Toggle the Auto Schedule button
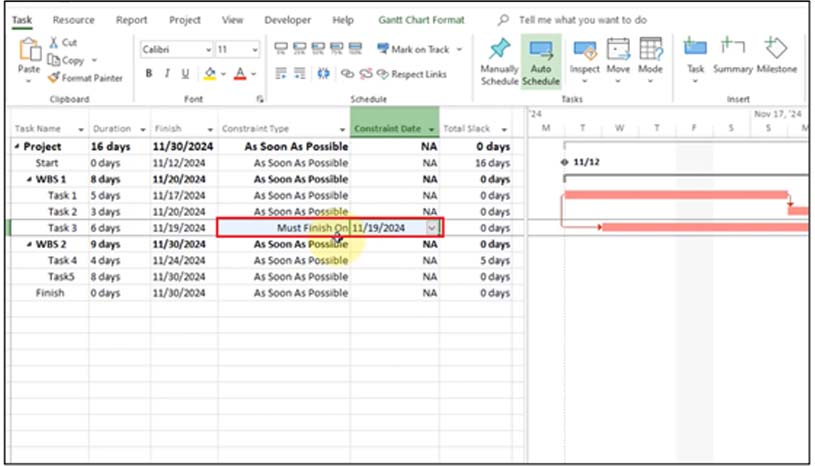 pos(541,61)
